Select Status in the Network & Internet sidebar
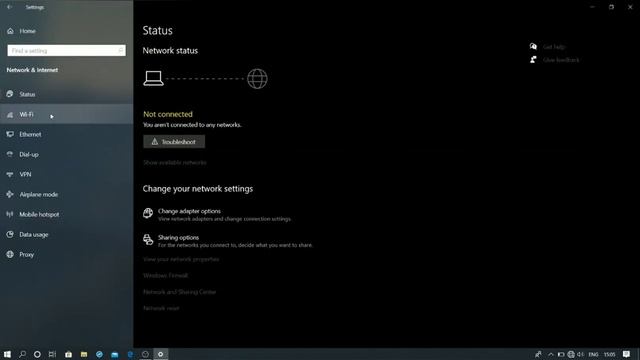 [67, 94]
